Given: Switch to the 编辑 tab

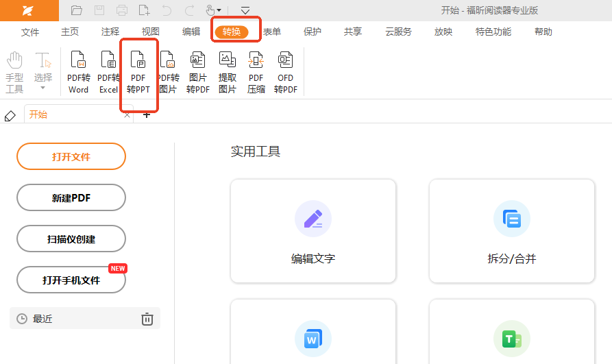Looking at the screenshot, I should pyautogui.click(x=191, y=32).
